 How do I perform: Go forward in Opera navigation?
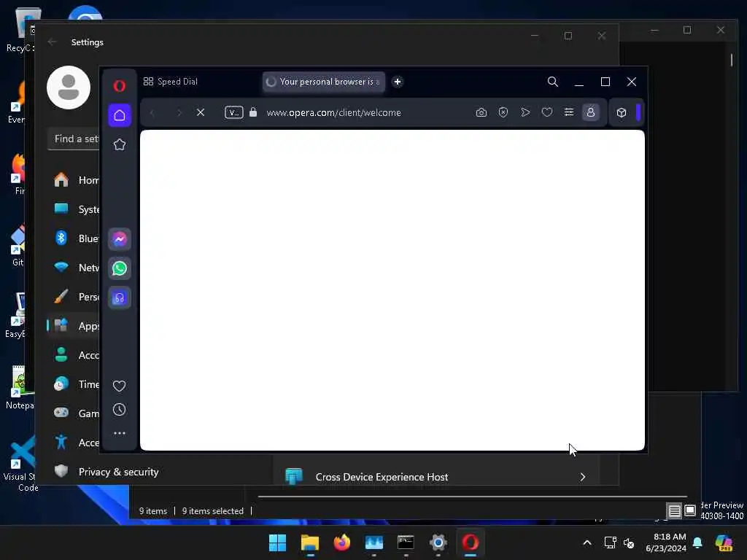coord(179,113)
